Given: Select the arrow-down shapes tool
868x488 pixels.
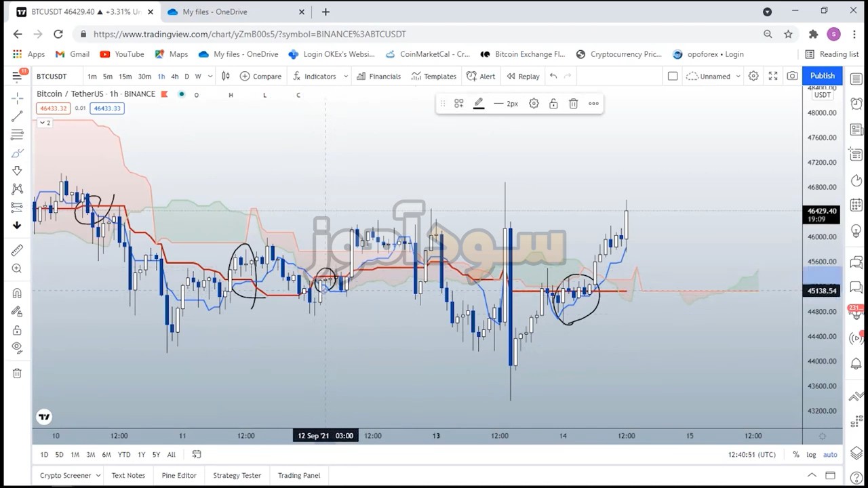Looking at the screenshot, I should tap(17, 171).
